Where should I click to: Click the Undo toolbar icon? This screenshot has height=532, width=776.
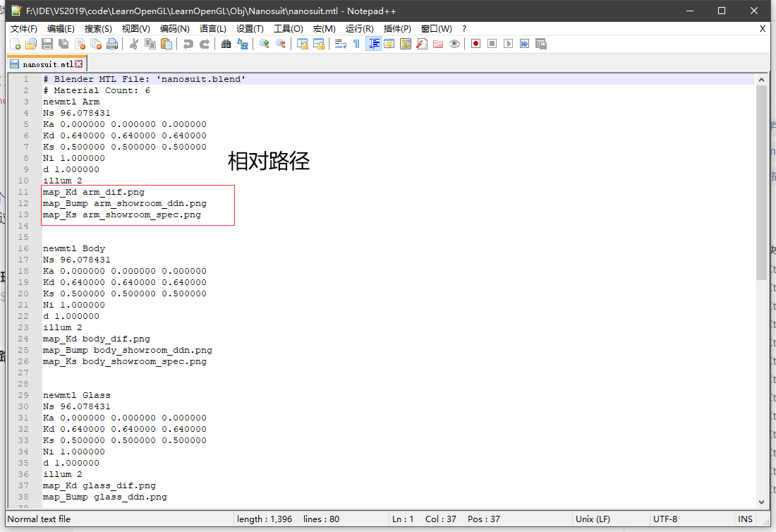188,43
